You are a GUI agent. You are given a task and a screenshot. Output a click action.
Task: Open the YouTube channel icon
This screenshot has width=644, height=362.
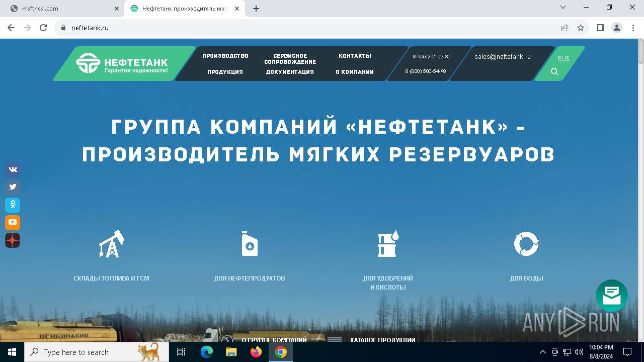pyautogui.click(x=13, y=222)
